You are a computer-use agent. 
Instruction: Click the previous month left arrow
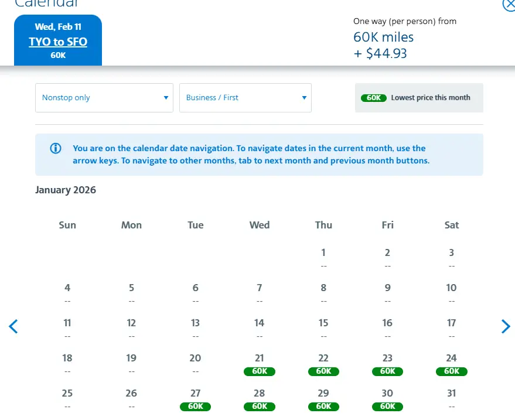(x=13, y=326)
